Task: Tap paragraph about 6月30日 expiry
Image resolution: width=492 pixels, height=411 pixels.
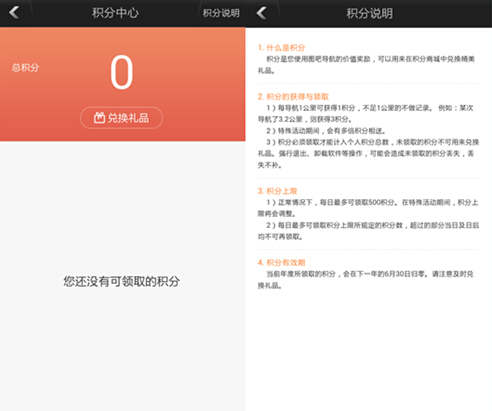Action: click(366, 280)
